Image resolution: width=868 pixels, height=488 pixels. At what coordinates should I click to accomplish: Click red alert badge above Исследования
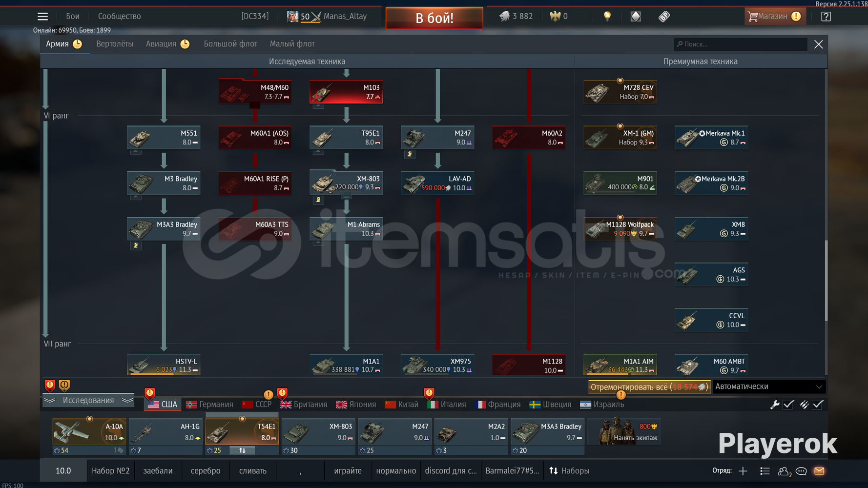pyautogui.click(x=50, y=386)
